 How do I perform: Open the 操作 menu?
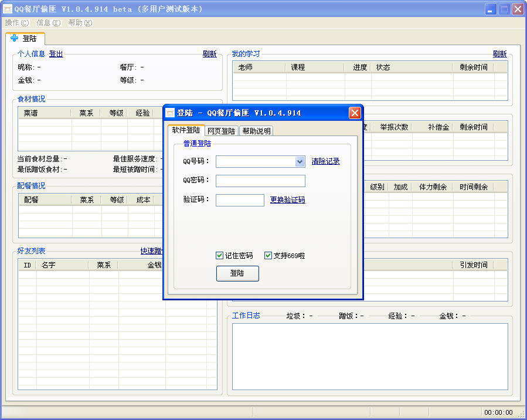point(16,23)
